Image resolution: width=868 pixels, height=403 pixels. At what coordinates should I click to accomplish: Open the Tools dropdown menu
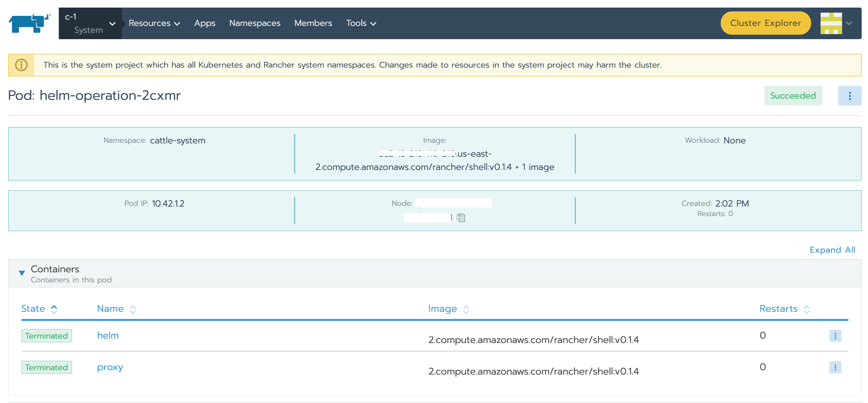point(361,23)
